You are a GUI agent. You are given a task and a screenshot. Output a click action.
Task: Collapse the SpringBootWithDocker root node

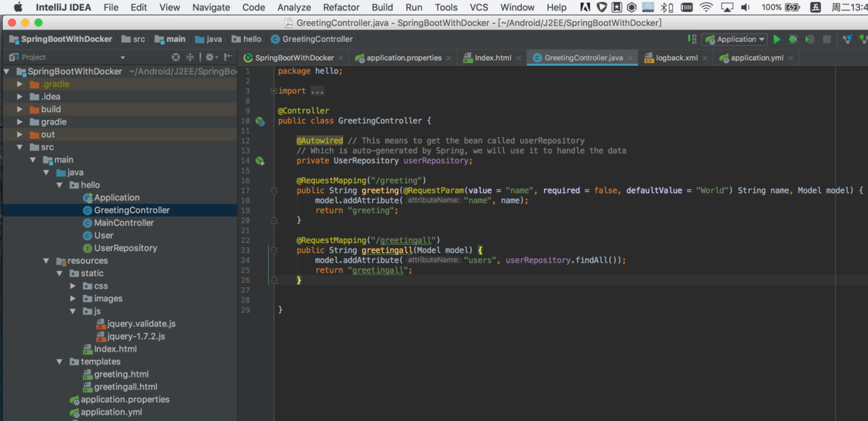click(x=7, y=71)
